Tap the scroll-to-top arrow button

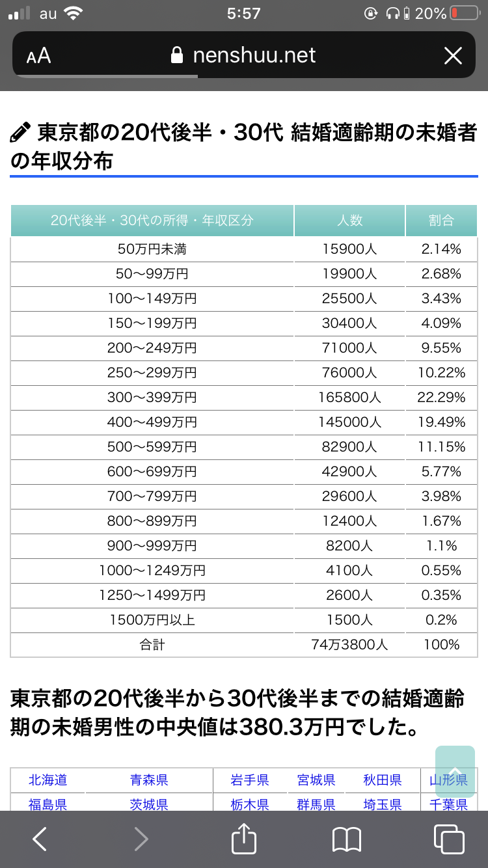coord(455,771)
